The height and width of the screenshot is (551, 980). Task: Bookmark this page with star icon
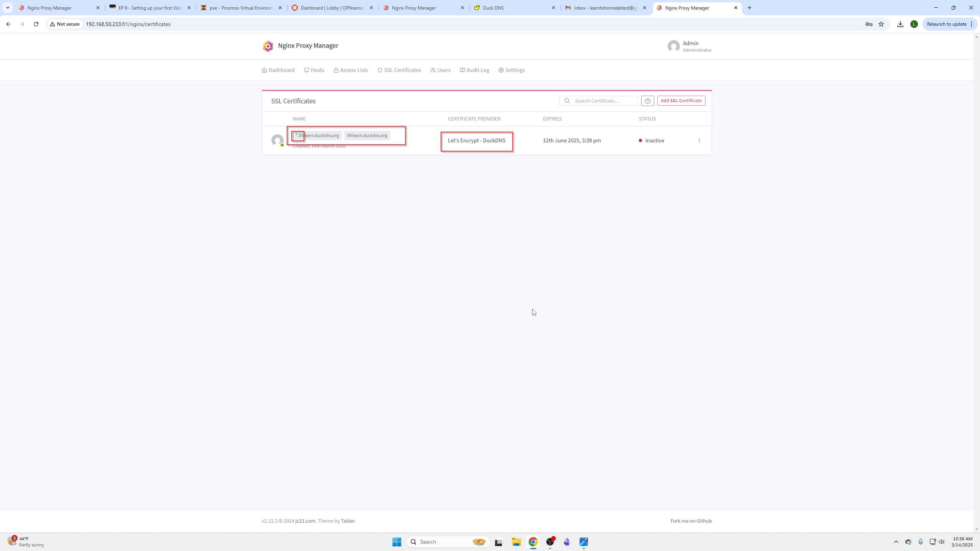point(881,24)
